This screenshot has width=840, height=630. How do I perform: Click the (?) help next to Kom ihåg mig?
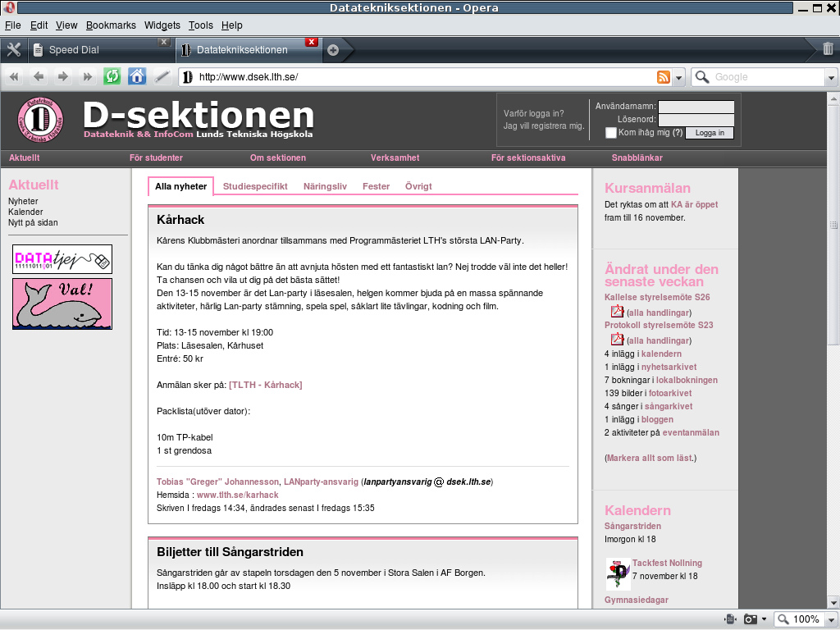(x=678, y=133)
